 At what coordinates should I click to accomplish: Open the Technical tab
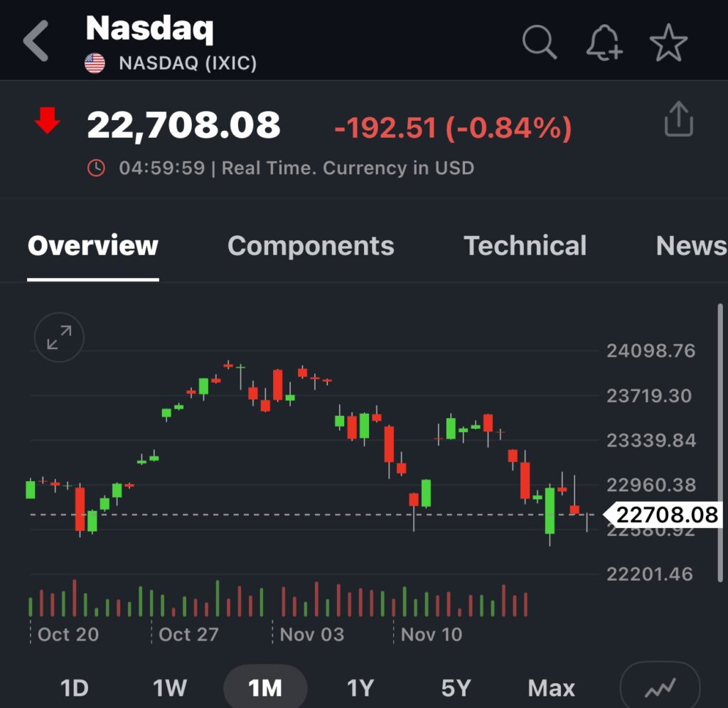[525, 246]
